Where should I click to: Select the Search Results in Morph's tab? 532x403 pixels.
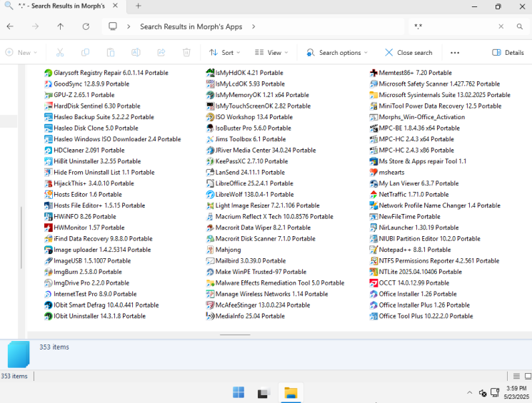click(x=63, y=6)
